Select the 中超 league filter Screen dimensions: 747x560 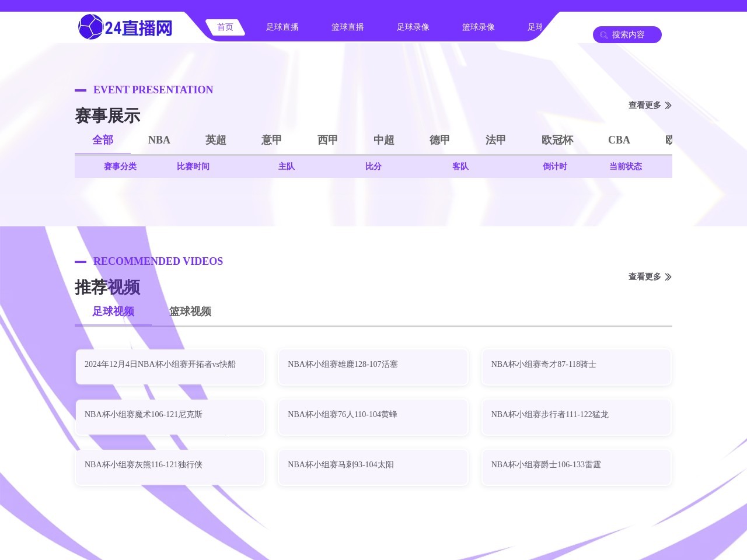[383, 140]
